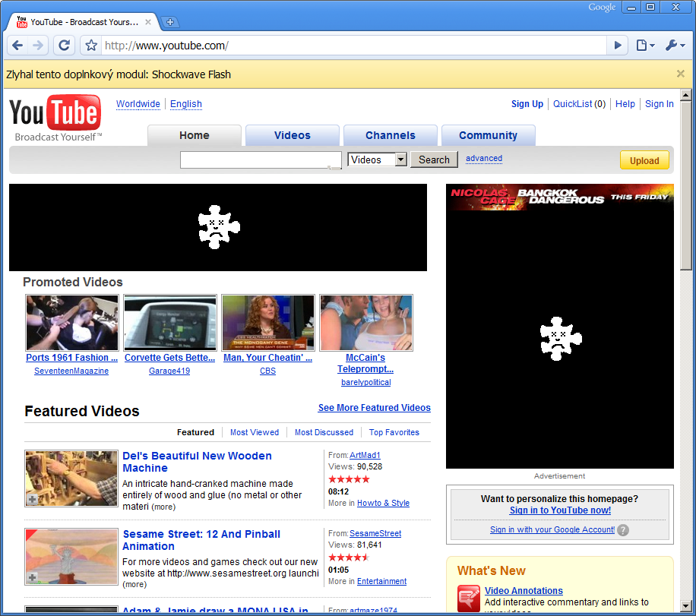Click the Help link
The image size is (696, 616).
pos(625,104)
